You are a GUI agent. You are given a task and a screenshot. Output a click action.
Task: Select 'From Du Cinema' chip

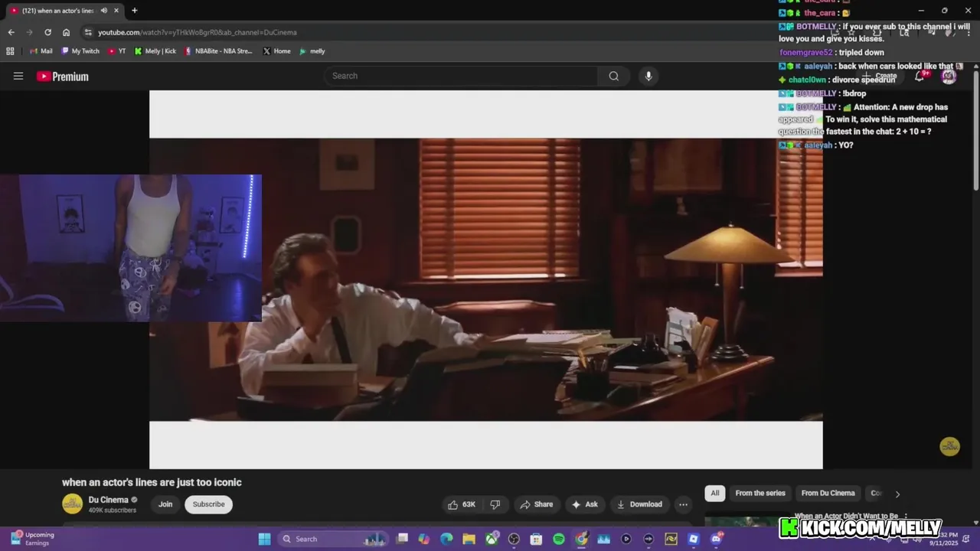tap(828, 493)
